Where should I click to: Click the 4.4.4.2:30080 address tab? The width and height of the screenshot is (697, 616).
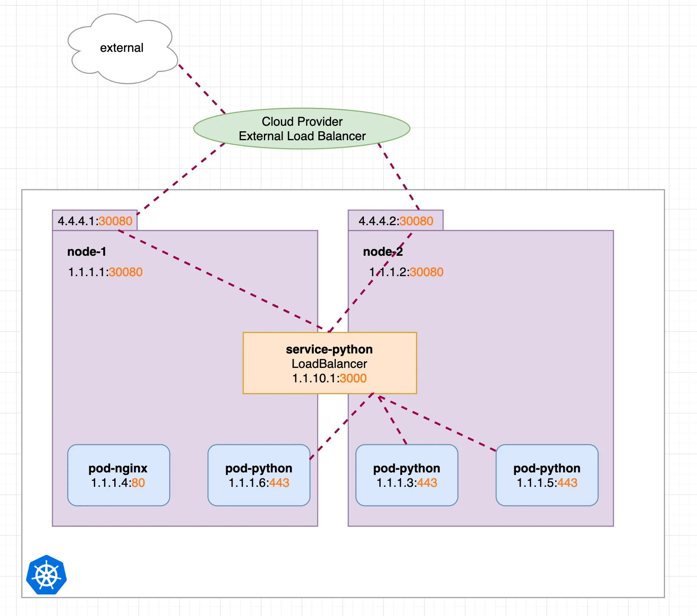pyautogui.click(x=396, y=220)
